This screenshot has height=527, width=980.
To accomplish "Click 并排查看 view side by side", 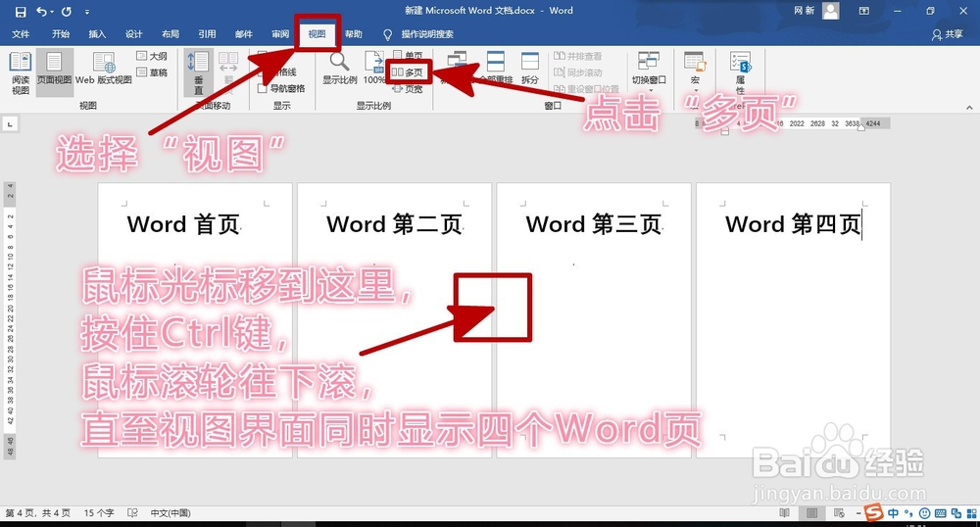I will tap(578, 56).
